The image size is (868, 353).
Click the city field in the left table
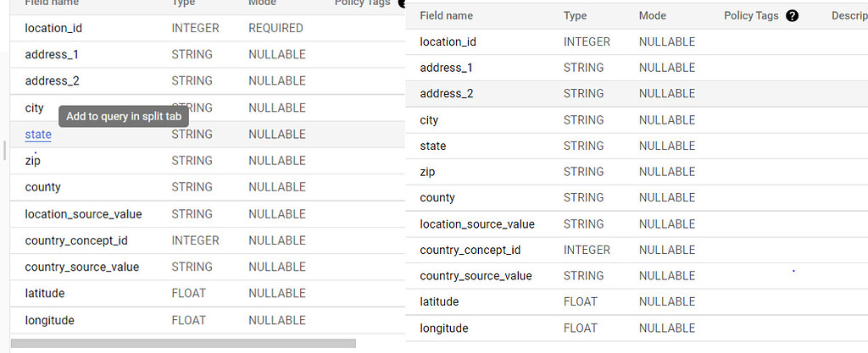tap(34, 108)
